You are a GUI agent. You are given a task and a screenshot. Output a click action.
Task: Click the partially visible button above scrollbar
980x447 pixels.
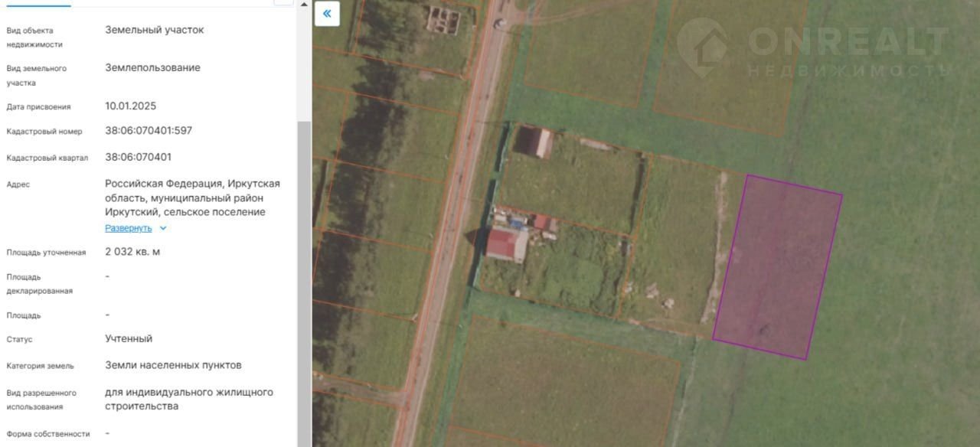tap(284, 2)
